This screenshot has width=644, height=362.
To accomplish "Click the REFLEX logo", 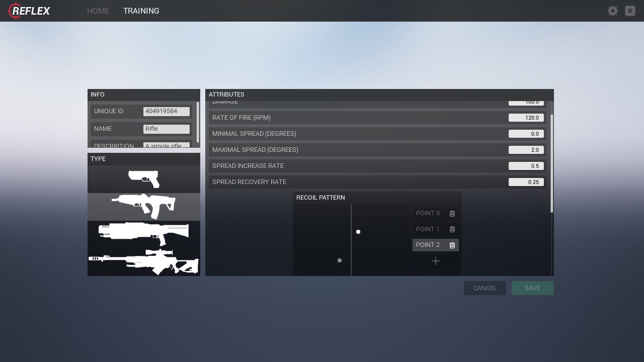I will (29, 11).
